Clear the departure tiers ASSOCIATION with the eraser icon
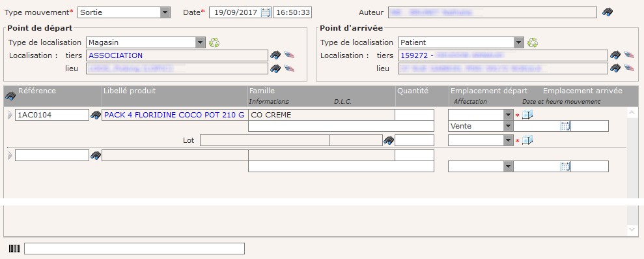644x259 pixels. [288, 55]
